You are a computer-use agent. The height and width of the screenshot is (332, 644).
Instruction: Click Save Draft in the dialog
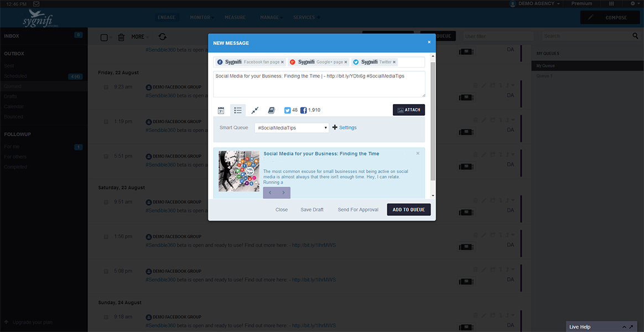click(x=312, y=210)
